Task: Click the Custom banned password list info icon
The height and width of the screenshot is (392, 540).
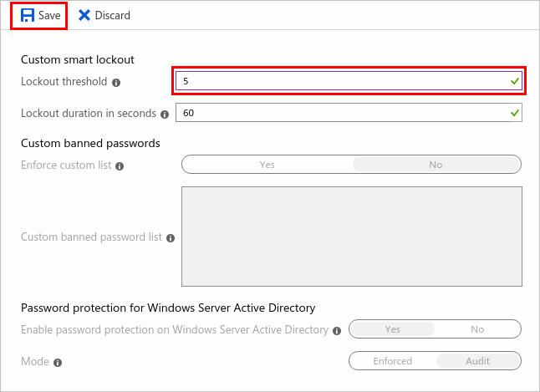Action: [x=171, y=238]
